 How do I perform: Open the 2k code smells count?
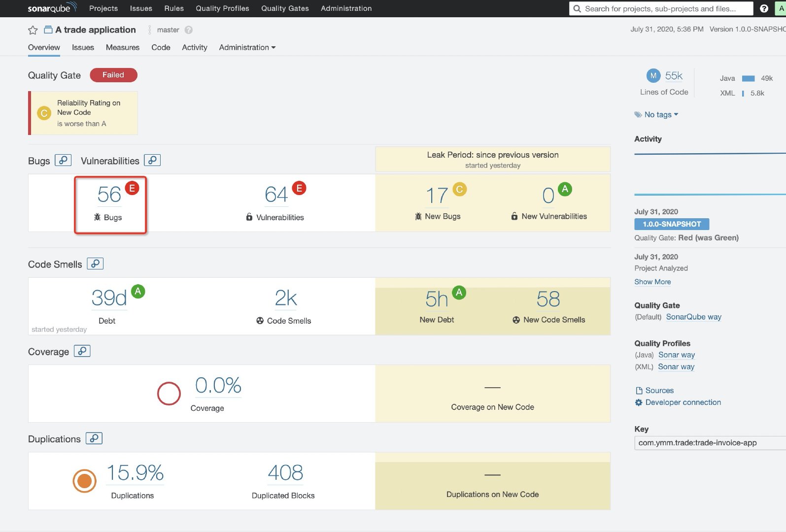(x=286, y=298)
